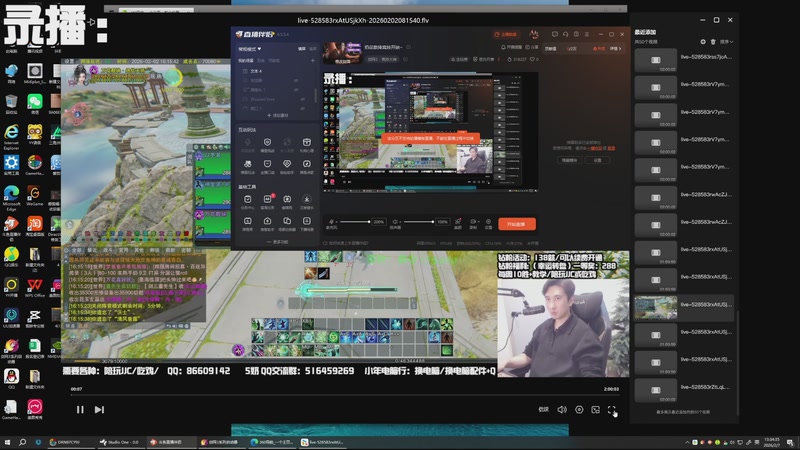Open the WeChat green desktop icon

[x=34, y=104]
